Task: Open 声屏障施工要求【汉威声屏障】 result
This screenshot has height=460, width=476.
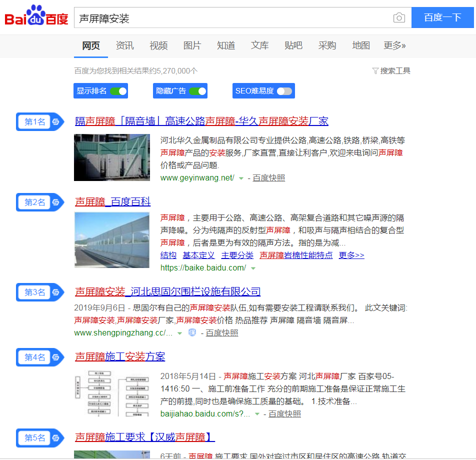Action: (x=145, y=437)
